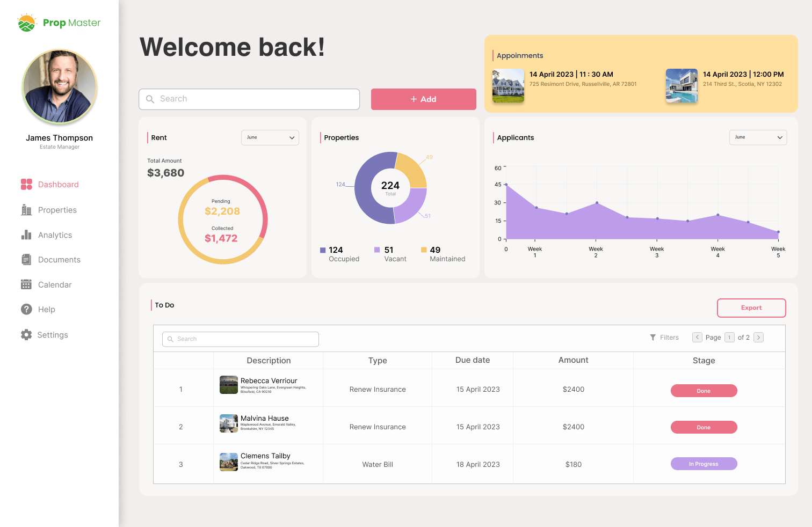This screenshot has height=527, width=812.
Task: Open the June dropdown in the Rent panel
Action: 270,137
